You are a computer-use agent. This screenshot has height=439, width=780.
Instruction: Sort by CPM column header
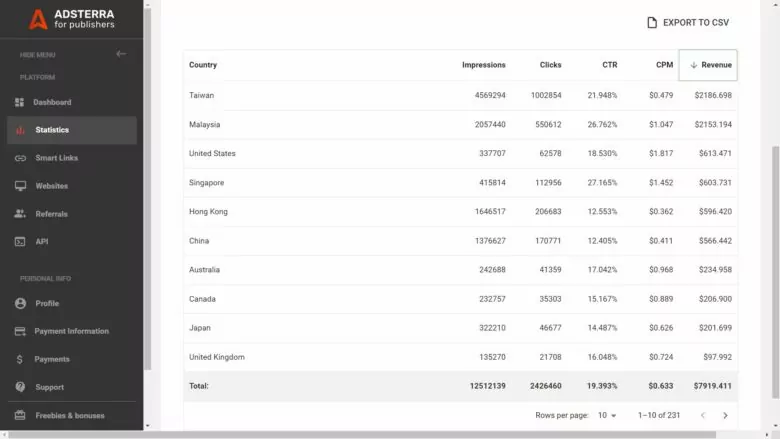[x=664, y=65]
